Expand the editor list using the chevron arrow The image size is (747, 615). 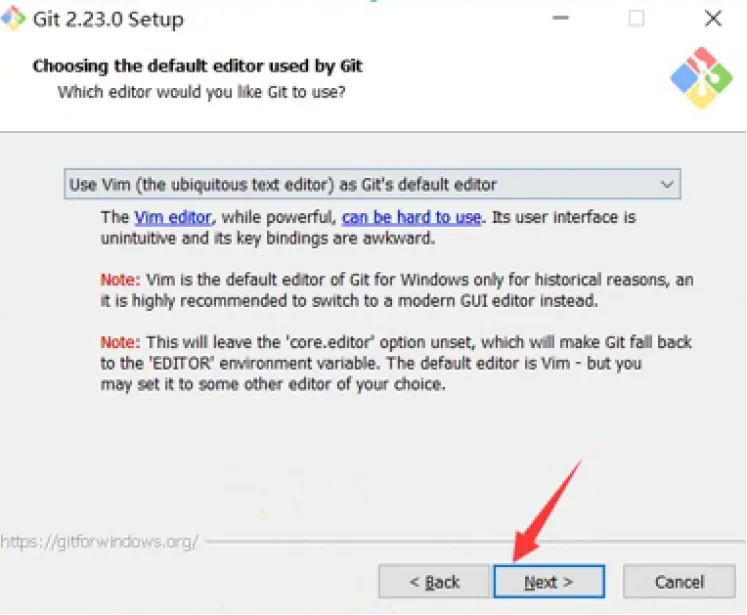(x=667, y=184)
